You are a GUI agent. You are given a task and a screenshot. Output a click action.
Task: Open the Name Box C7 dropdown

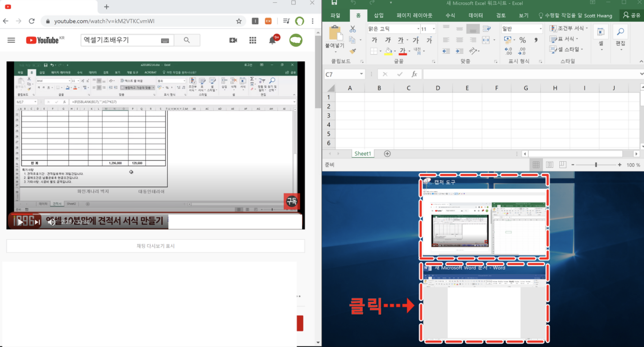[x=361, y=74]
